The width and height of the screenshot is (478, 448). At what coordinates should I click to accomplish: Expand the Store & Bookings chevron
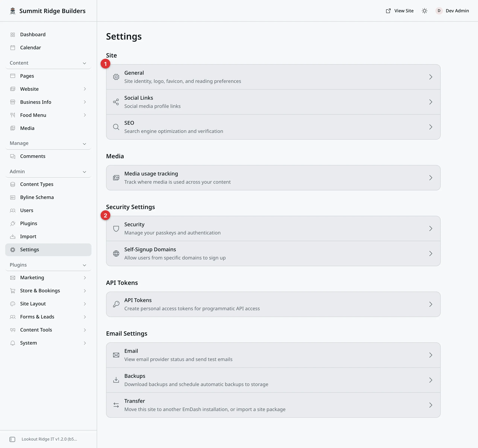[85, 291]
